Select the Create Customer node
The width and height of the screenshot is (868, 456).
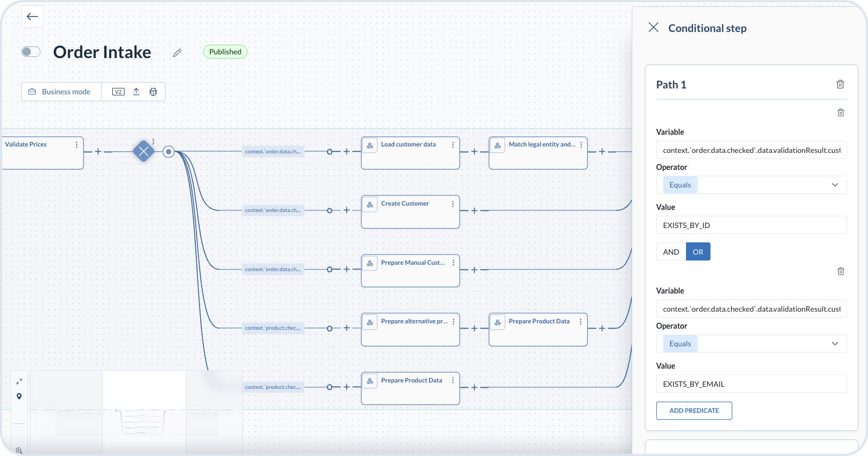click(410, 212)
